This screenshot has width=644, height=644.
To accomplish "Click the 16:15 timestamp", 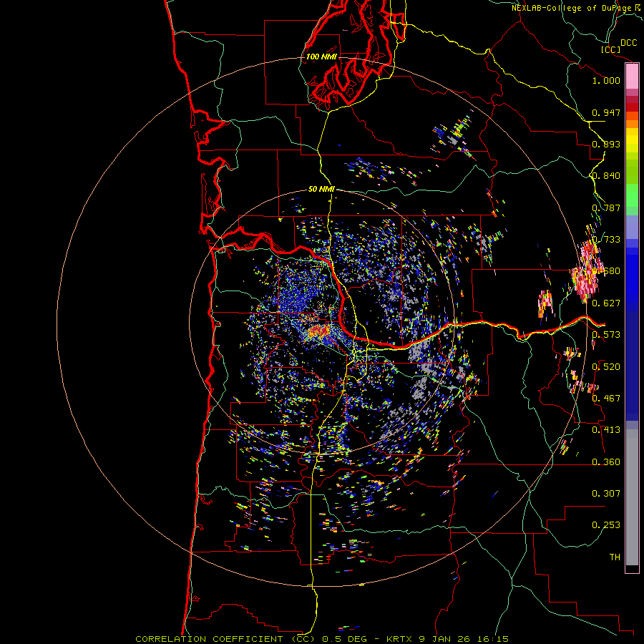I will point(493,639).
